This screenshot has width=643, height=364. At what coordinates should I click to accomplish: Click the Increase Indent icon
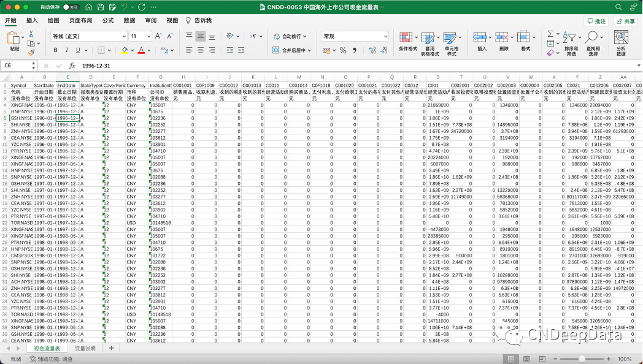[x=241, y=50]
